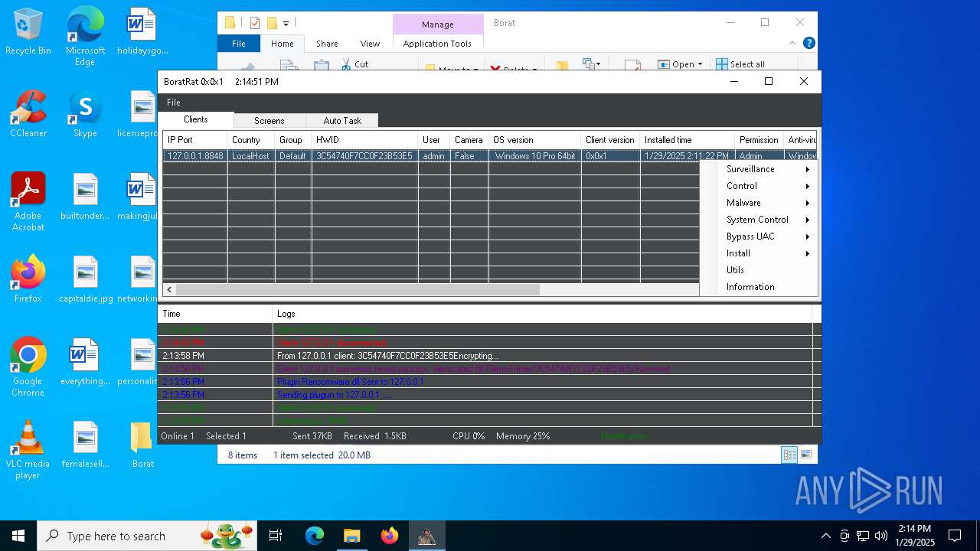Click the OS version column header
The width and height of the screenshot is (980, 551).
(x=535, y=140)
